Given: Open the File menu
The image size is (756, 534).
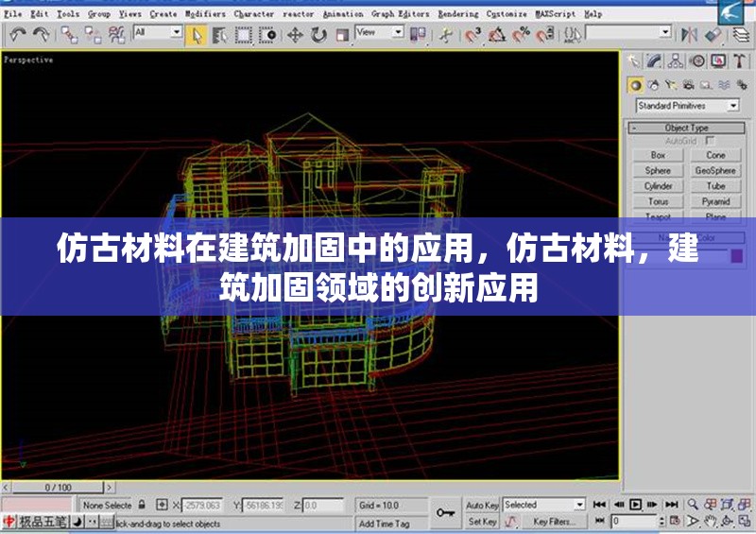Looking at the screenshot, I should [x=13, y=14].
